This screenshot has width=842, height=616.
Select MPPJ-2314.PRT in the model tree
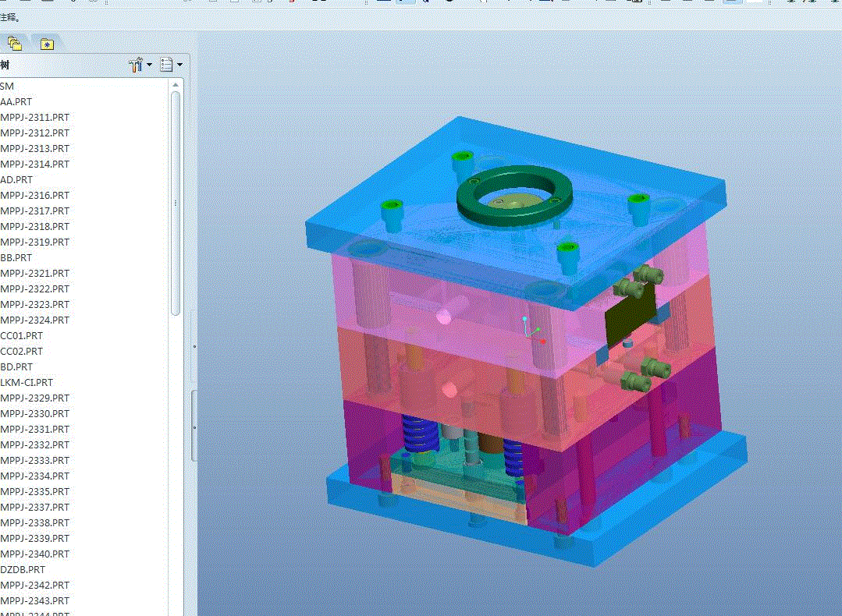pos(35,164)
